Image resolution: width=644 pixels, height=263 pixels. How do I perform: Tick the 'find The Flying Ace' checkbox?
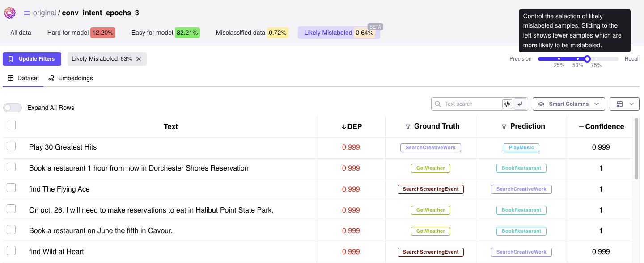click(11, 188)
